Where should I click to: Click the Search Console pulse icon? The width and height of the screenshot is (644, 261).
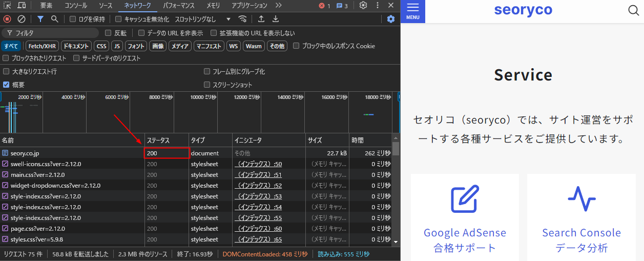pos(581,199)
